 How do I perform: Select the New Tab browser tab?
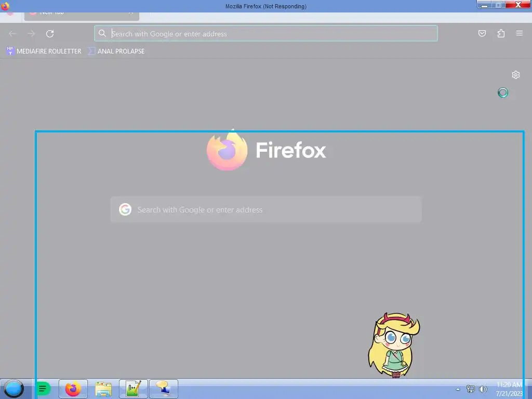coord(82,16)
